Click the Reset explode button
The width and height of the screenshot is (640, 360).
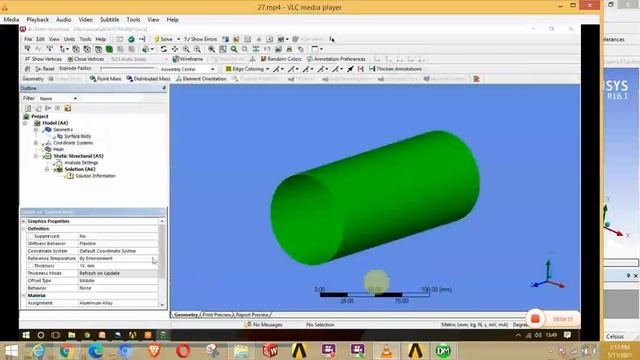tap(45, 69)
